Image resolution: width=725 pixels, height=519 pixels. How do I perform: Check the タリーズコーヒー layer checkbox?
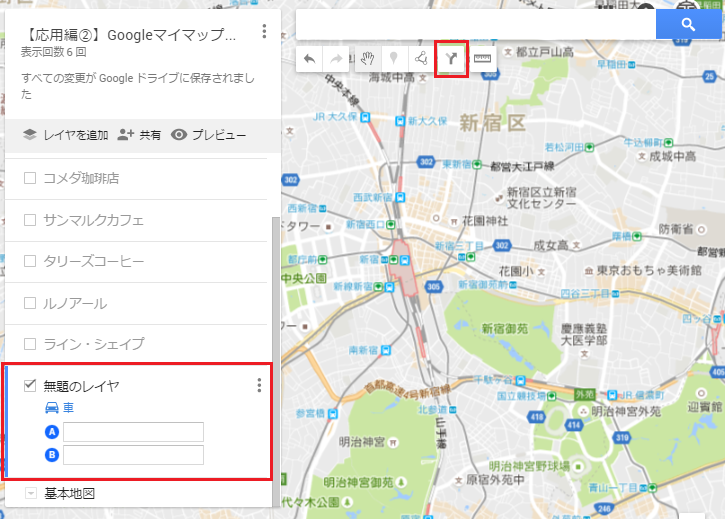[30, 261]
